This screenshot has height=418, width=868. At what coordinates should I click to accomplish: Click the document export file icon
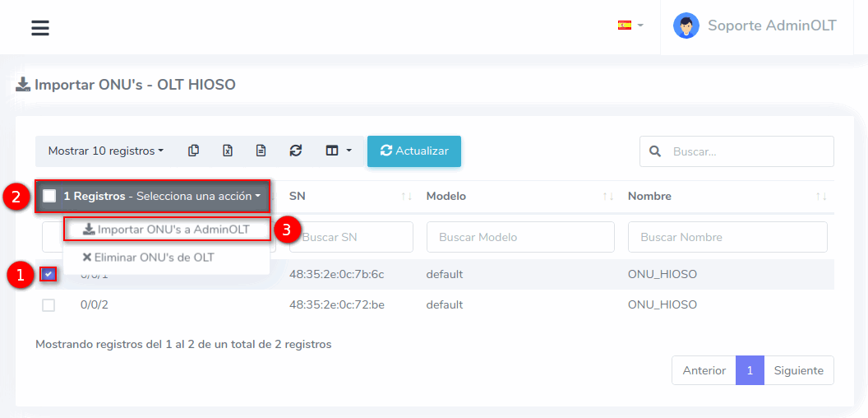[261, 151]
